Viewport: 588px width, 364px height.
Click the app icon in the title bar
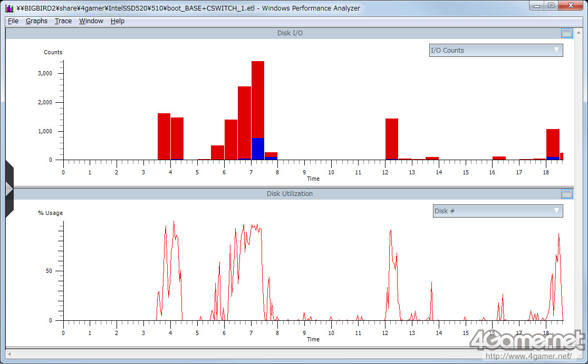click(x=9, y=8)
